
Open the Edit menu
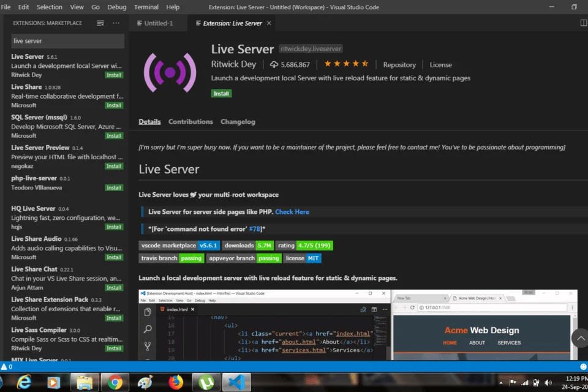tap(23, 7)
